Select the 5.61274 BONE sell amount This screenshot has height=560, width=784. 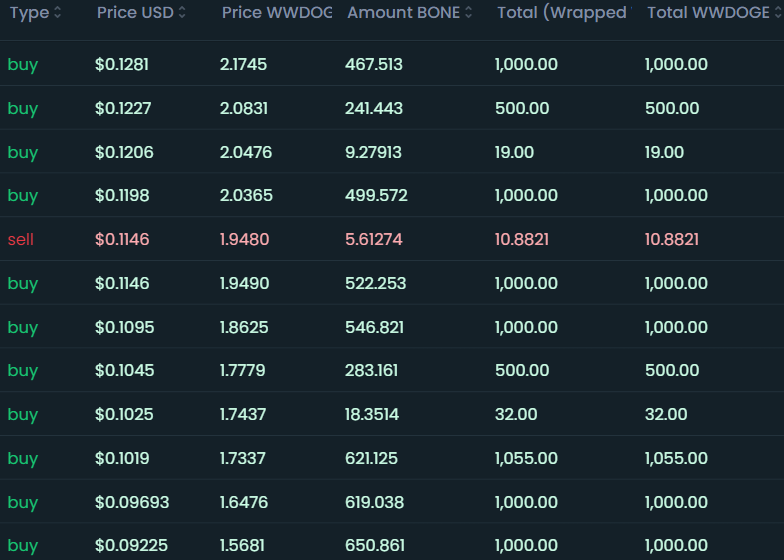(374, 240)
